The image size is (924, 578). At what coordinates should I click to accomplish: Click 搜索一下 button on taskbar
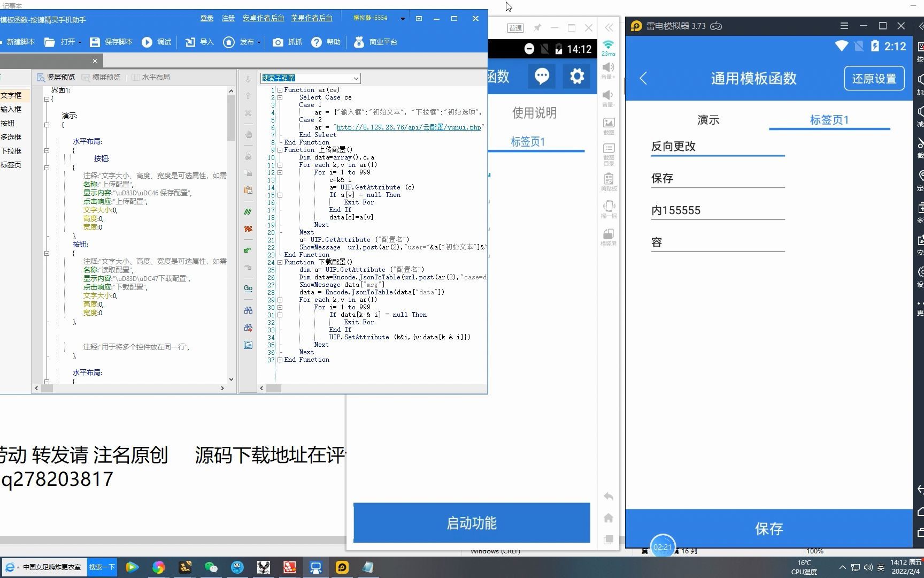tap(102, 567)
